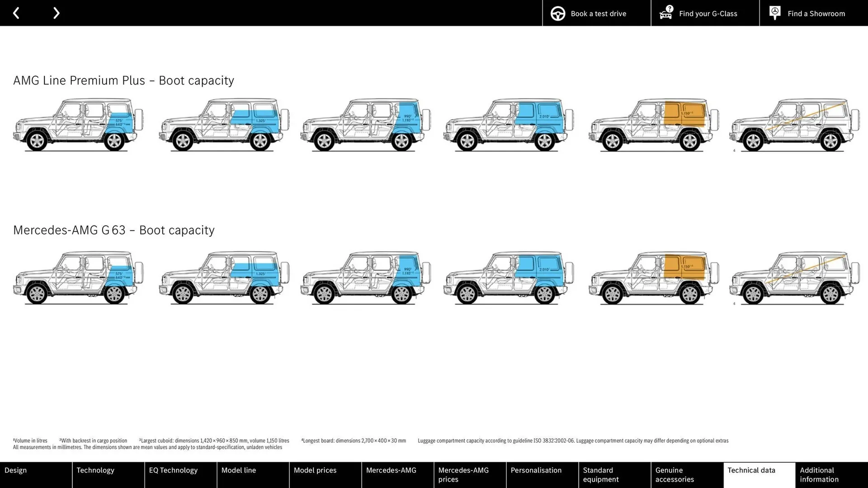
Task: Open the Technology tab
Action: coord(95,470)
